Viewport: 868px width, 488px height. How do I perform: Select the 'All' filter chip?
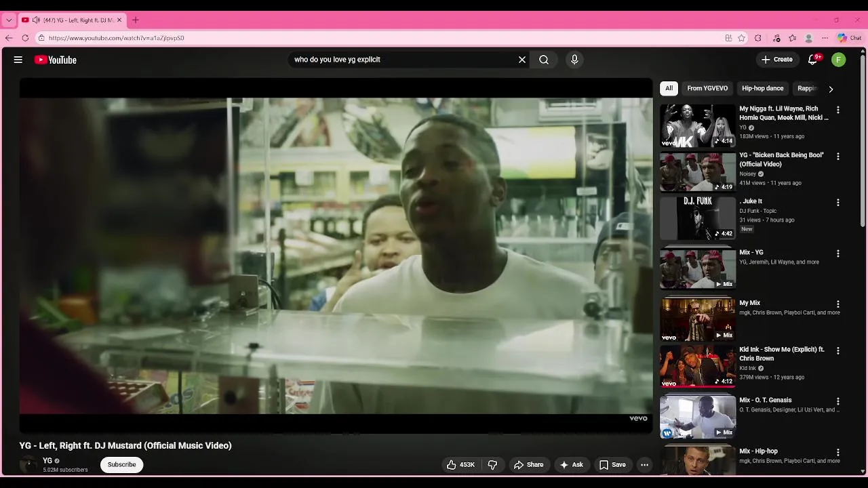pyautogui.click(x=669, y=88)
